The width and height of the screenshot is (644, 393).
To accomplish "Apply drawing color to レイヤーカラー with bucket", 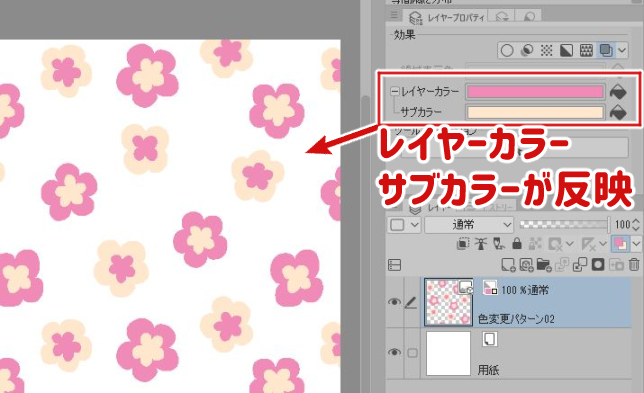I will (618, 92).
